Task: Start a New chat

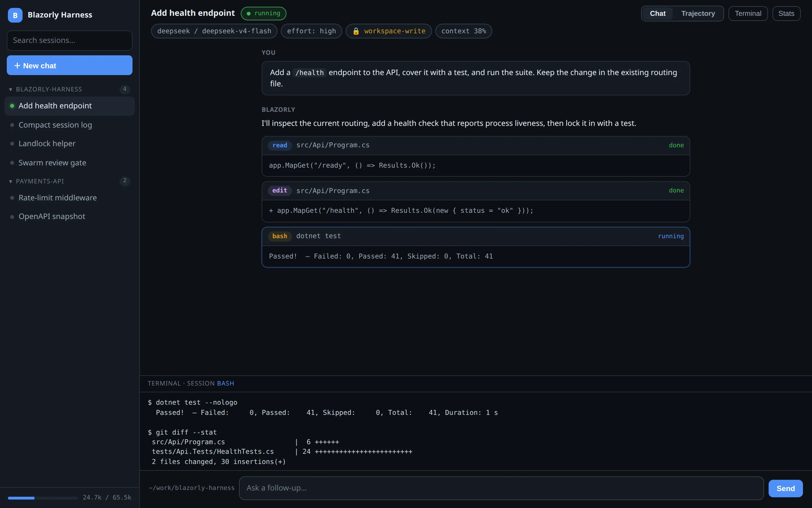Action: coord(69,65)
